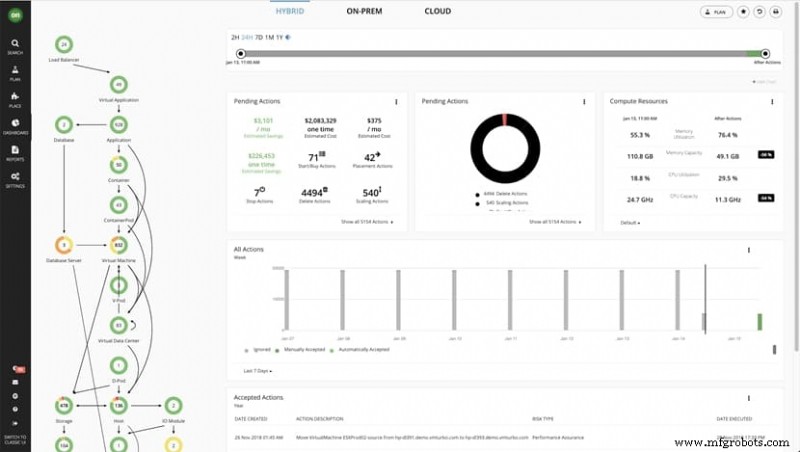Set time range to 1M
800x452 pixels.
[x=269, y=37]
